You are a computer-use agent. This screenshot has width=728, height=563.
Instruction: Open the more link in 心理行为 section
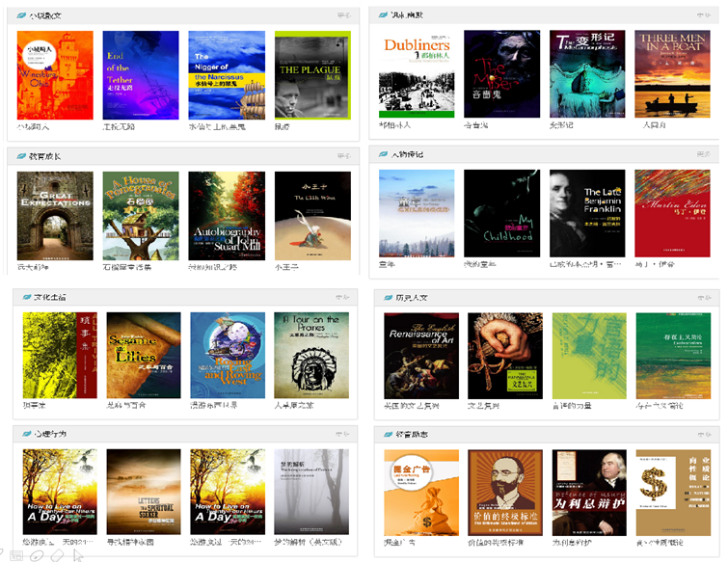point(342,434)
